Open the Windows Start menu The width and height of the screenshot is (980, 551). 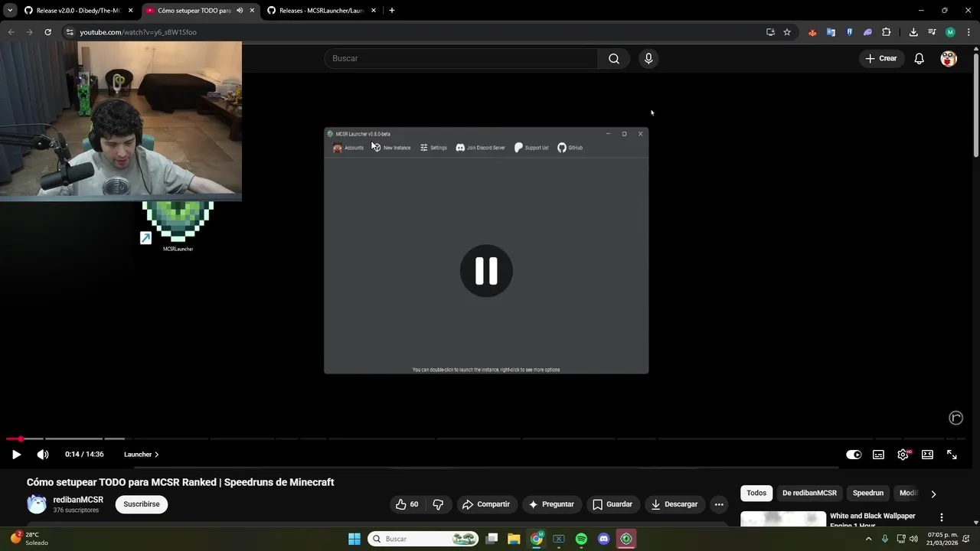pyautogui.click(x=354, y=539)
